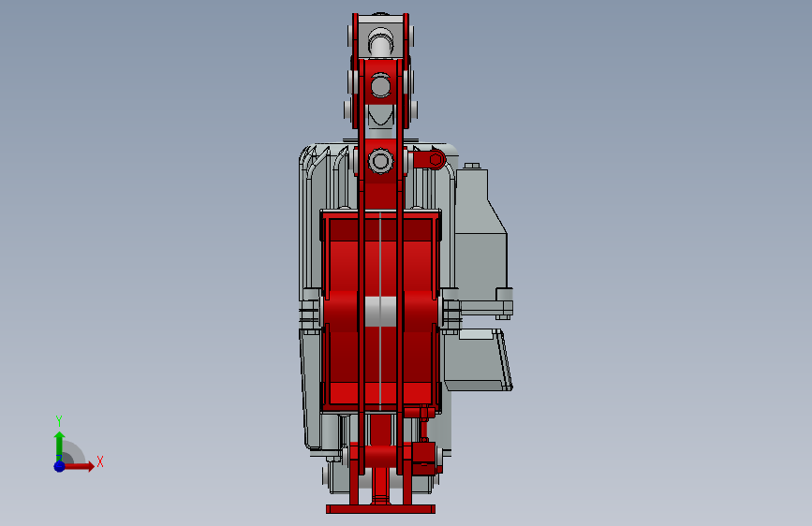Click the blue Z axis ball of the triad
812x526 pixels.
[60, 466]
